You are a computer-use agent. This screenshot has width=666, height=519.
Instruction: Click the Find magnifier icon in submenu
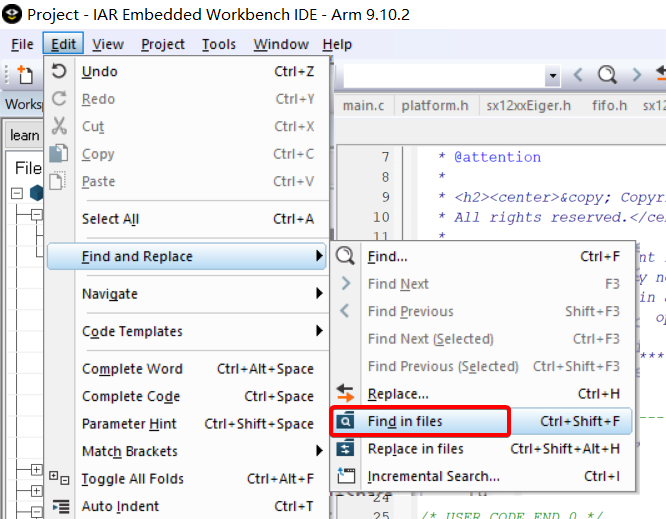tap(346, 257)
